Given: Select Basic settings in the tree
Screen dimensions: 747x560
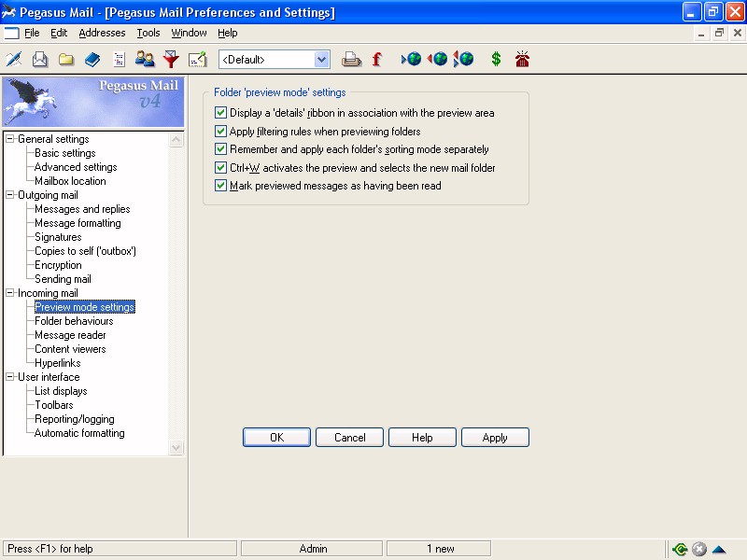Looking at the screenshot, I should click(x=64, y=153).
